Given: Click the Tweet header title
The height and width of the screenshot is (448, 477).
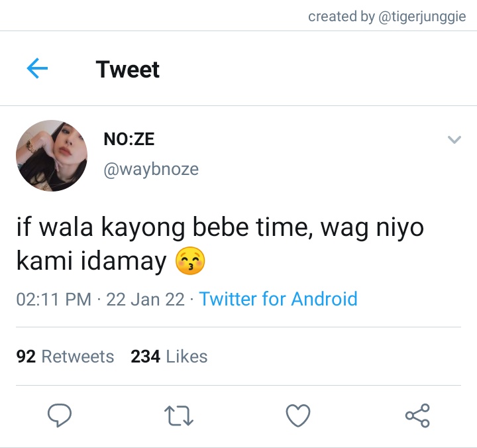Looking at the screenshot, I should [x=127, y=70].
